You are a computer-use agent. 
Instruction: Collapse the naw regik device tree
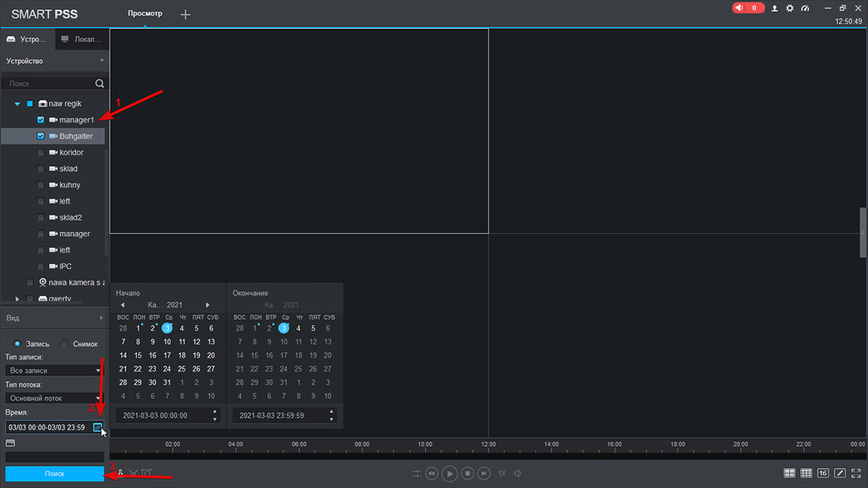tap(18, 104)
